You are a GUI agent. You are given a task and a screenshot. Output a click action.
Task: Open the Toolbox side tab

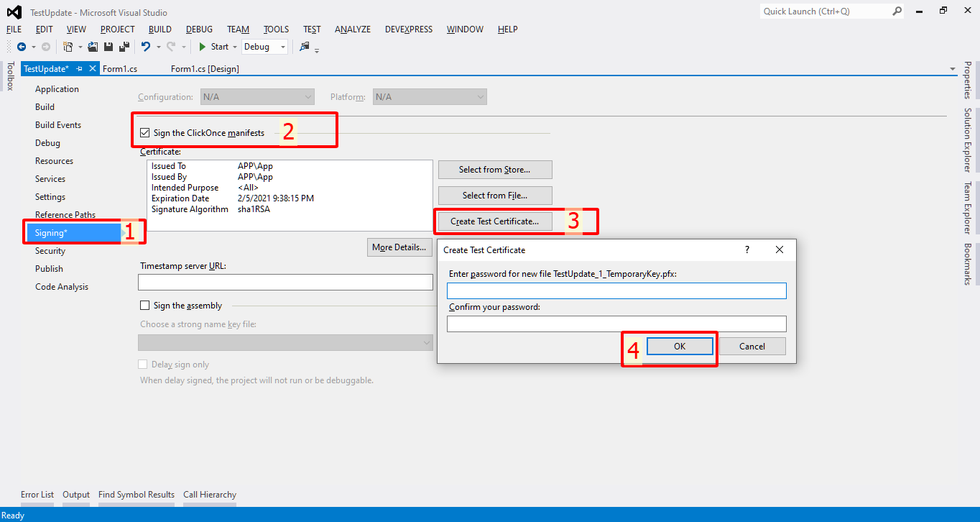[x=10, y=76]
